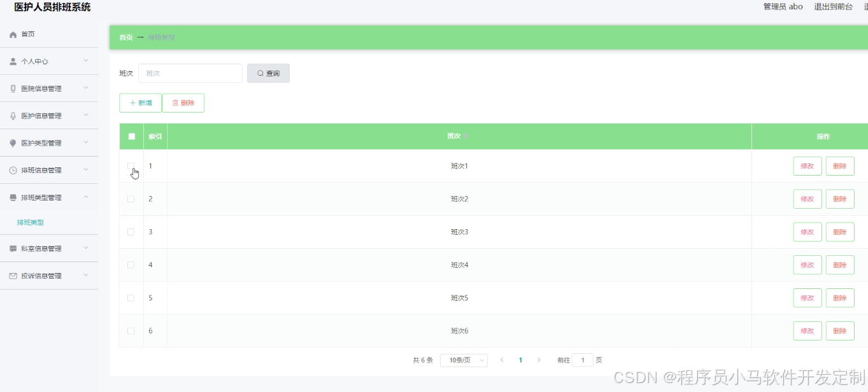Click the 班次 search input field
The image size is (868, 392).
pos(190,73)
